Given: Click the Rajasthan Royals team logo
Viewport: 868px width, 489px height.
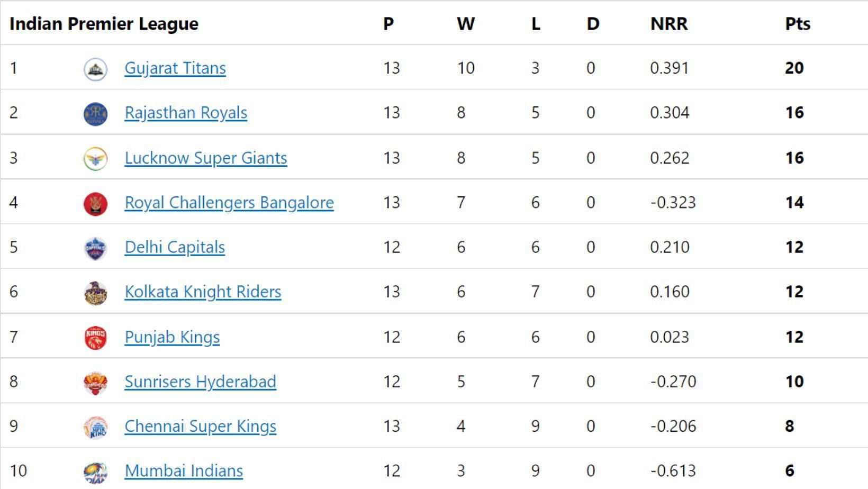Looking at the screenshot, I should tap(95, 114).
